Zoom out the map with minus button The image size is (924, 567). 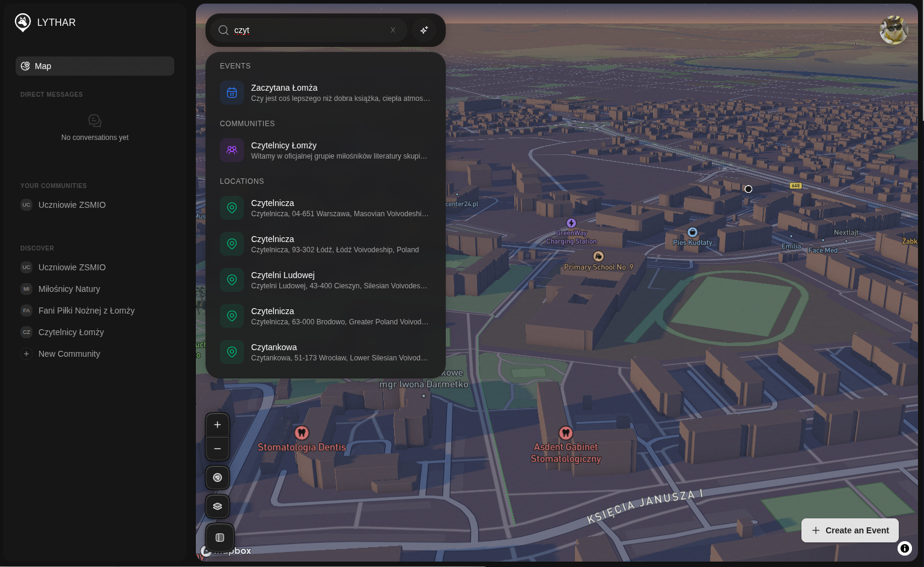217,449
